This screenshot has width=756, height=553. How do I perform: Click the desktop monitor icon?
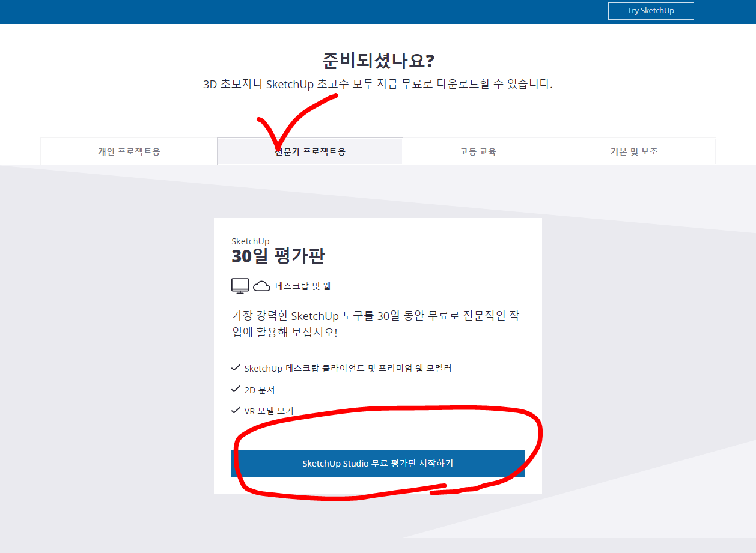click(x=240, y=286)
